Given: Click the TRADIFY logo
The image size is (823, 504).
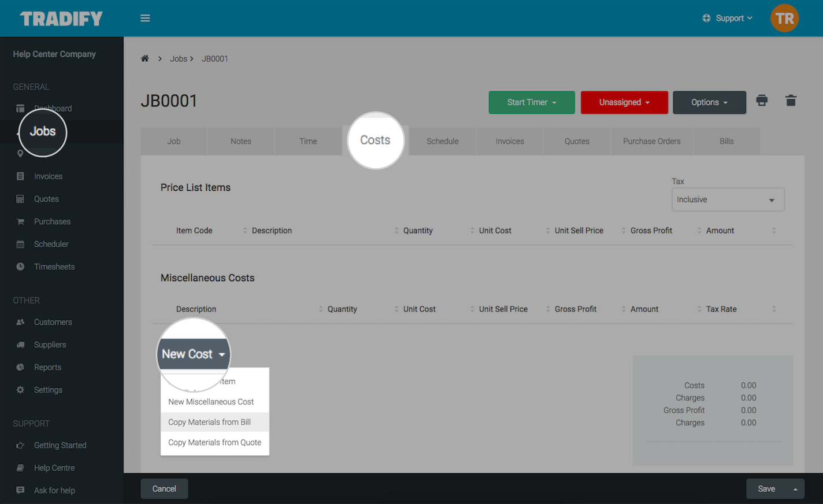Looking at the screenshot, I should coord(61,18).
